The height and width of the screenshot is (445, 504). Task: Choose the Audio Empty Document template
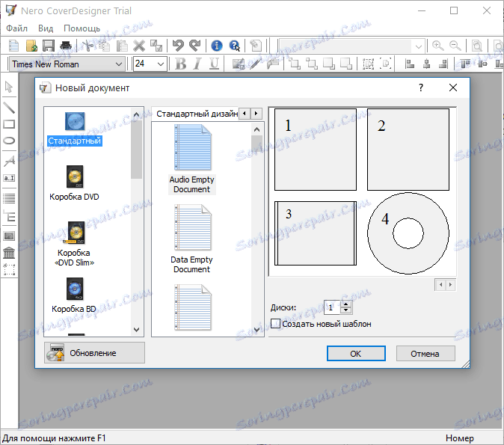pos(192,159)
